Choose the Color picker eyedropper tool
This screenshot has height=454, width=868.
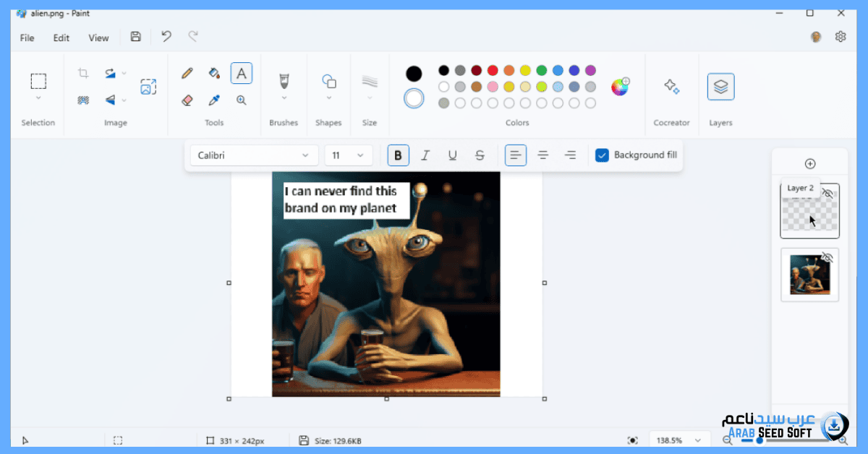tap(214, 100)
